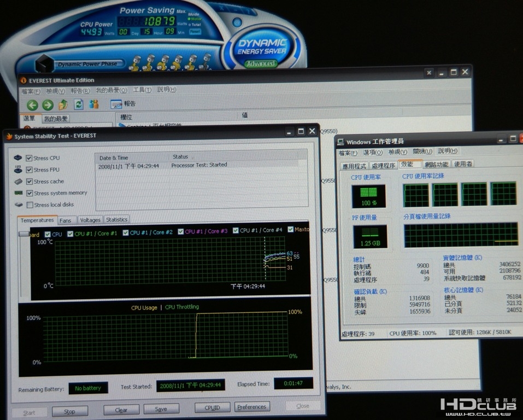Click the flame icon in System Stability Test title
This screenshot has height=420, width=523.
[x=9, y=137]
